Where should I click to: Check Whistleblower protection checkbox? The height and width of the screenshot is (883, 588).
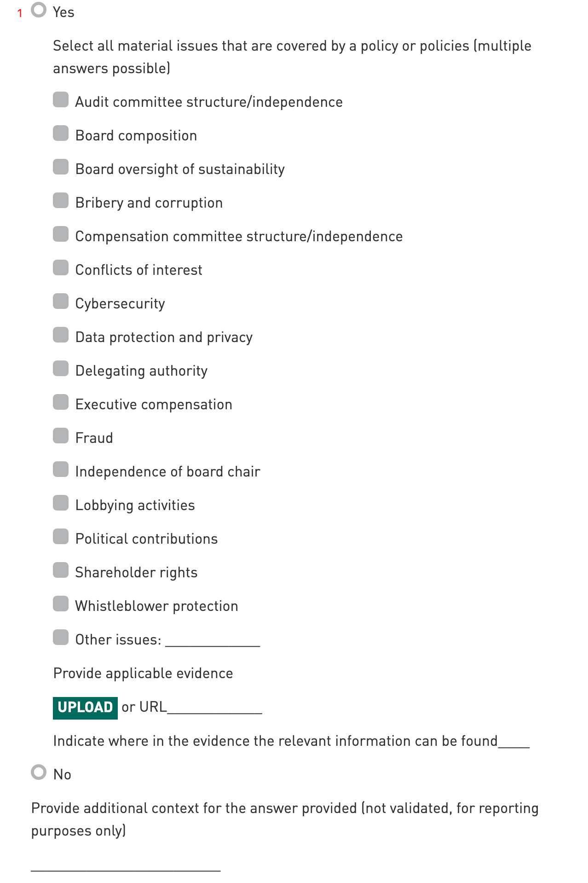pyautogui.click(x=61, y=604)
